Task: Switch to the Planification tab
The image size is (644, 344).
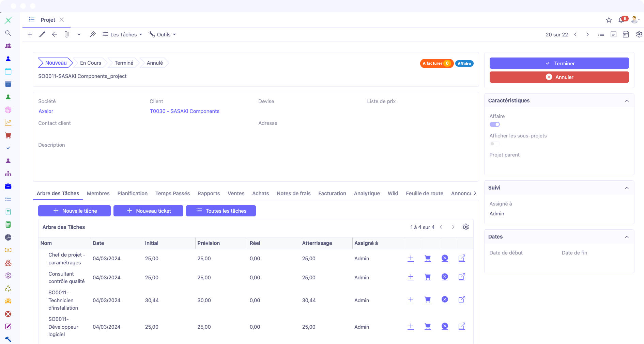Action: coord(132,193)
